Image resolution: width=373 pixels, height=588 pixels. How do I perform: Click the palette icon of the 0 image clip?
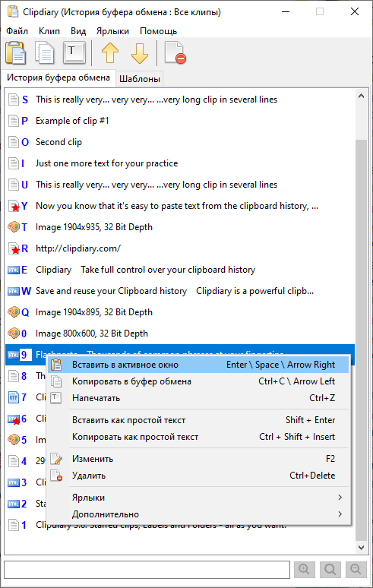click(x=13, y=334)
